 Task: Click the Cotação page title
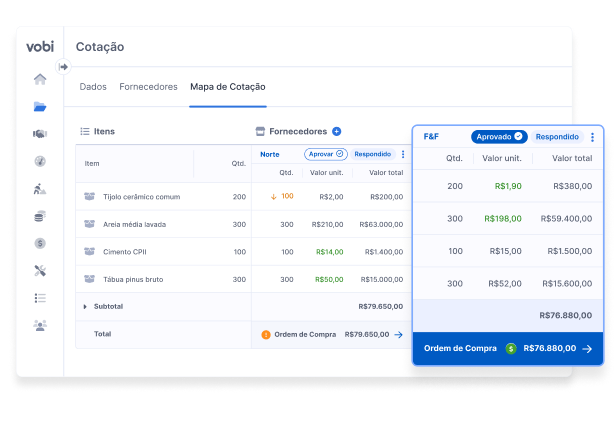click(x=100, y=47)
